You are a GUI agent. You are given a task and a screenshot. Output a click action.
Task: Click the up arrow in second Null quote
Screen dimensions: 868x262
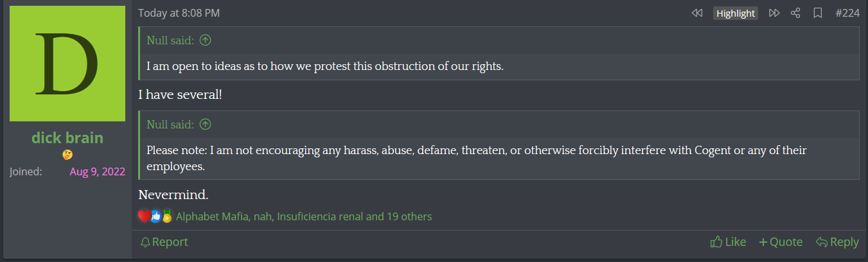point(205,124)
